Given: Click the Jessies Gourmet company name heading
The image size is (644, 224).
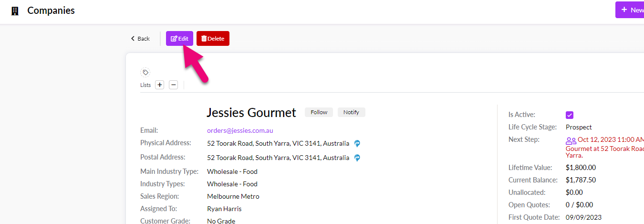Looking at the screenshot, I should [251, 113].
